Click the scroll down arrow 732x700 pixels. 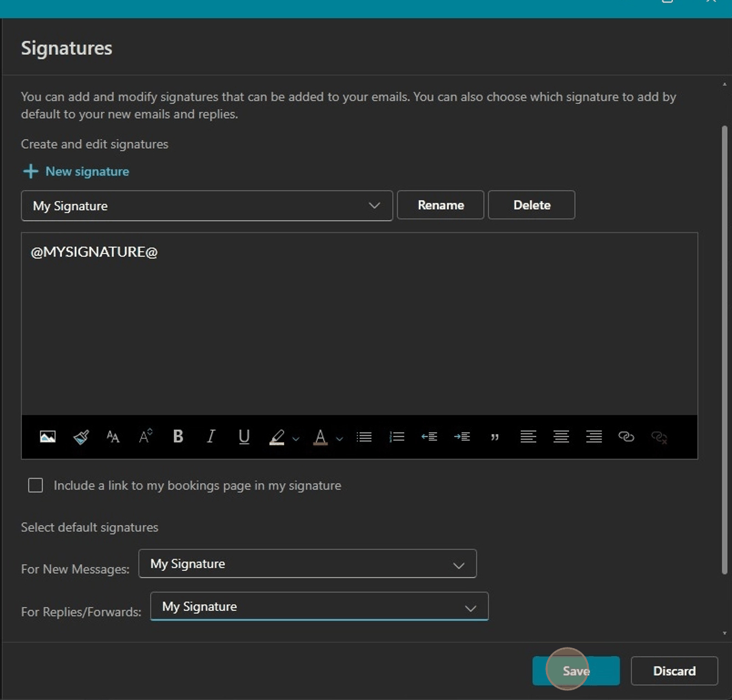coord(725,633)
